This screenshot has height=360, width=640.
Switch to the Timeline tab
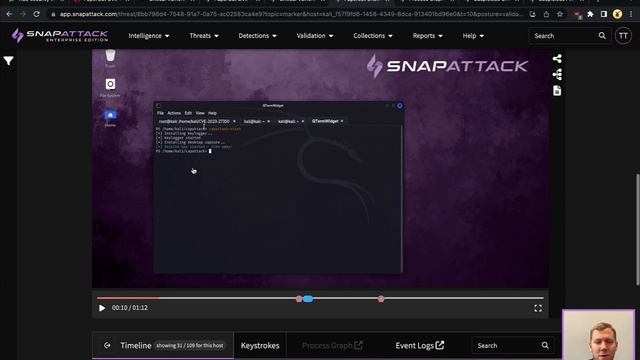[x=163, y=345]
